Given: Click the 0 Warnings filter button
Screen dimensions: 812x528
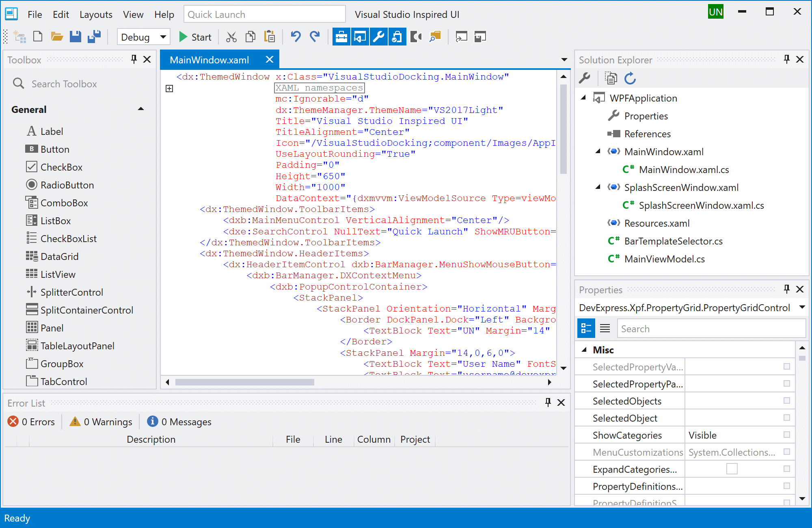Looking at the screenshot, I should pos(101,422).
